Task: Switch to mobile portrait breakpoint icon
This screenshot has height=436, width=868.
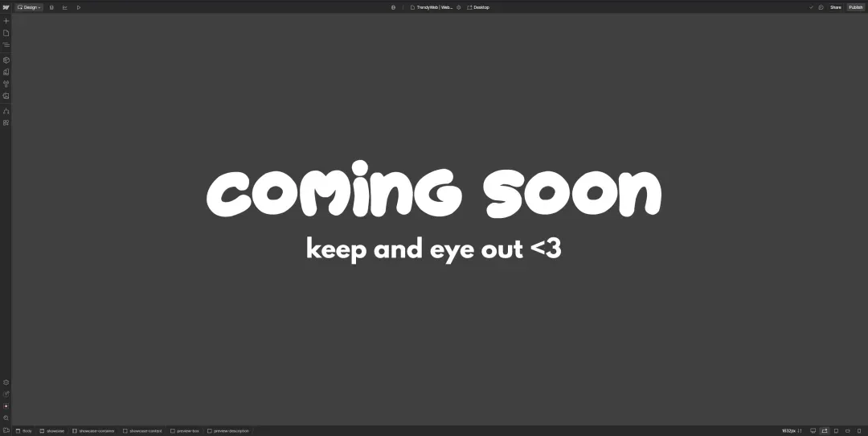Action: click(859, 430)
